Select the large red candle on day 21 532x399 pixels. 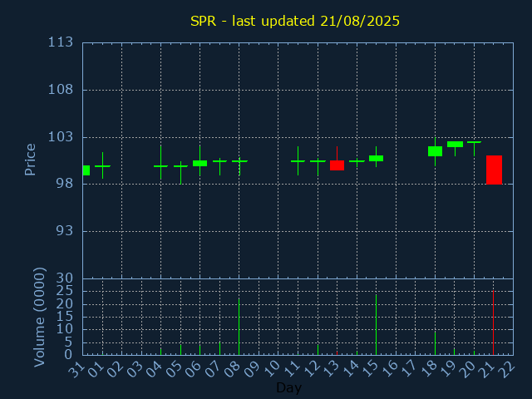point(494,170)
